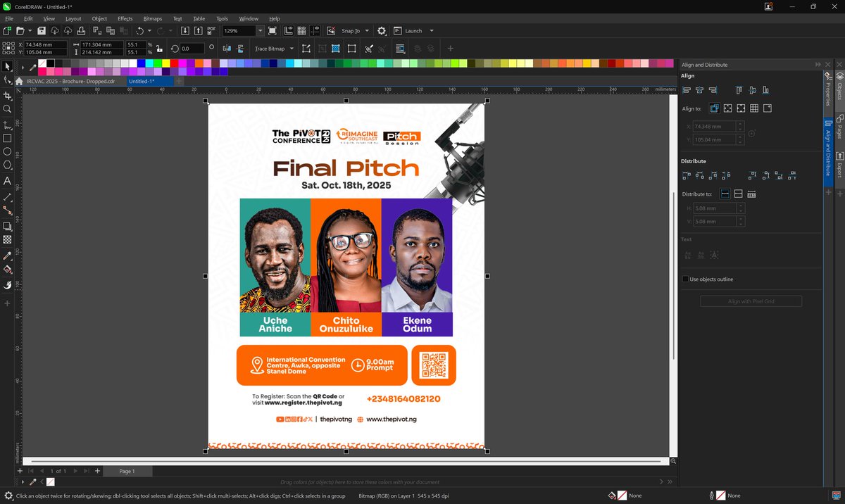Viewport: 845px width, 504px height.
Task: Click the orange swatch in color palette
Action: click(199, 63)
